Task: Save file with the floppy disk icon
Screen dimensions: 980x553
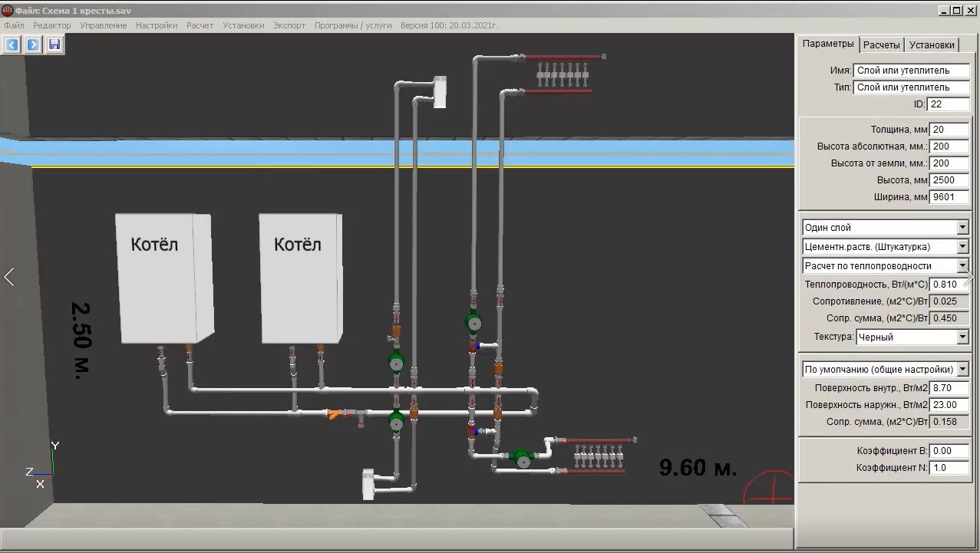Action: [54, 44]
